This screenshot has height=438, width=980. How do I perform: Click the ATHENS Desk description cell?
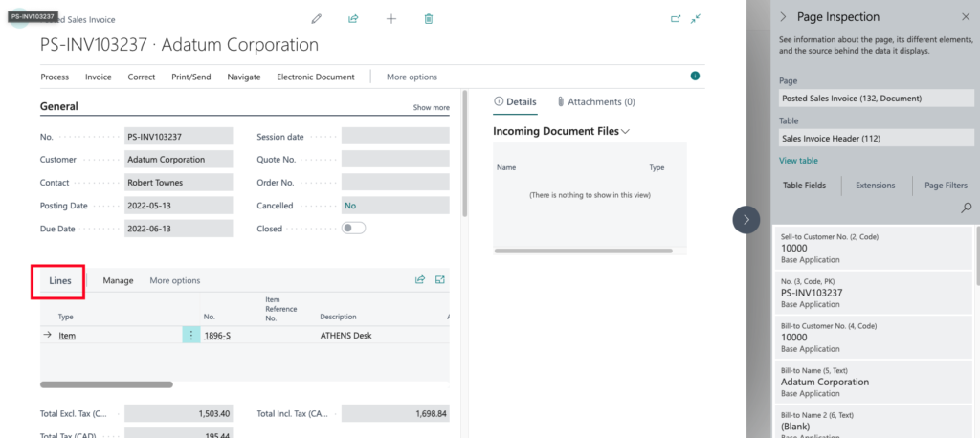[345, 336]
